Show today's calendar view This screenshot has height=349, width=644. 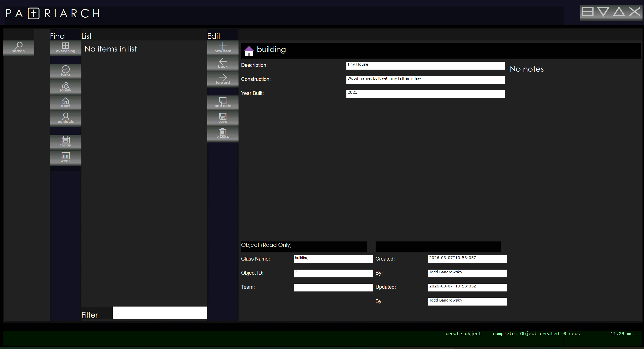(x=65, y=142)
